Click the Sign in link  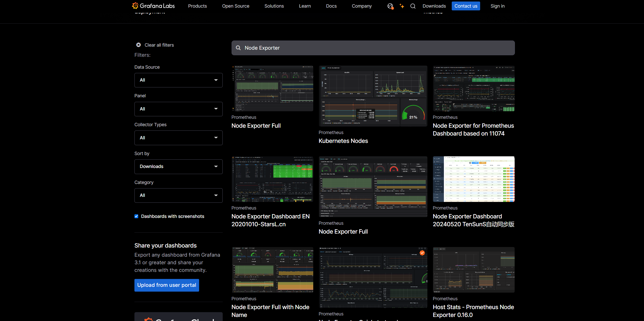click(x=497, y=6)
